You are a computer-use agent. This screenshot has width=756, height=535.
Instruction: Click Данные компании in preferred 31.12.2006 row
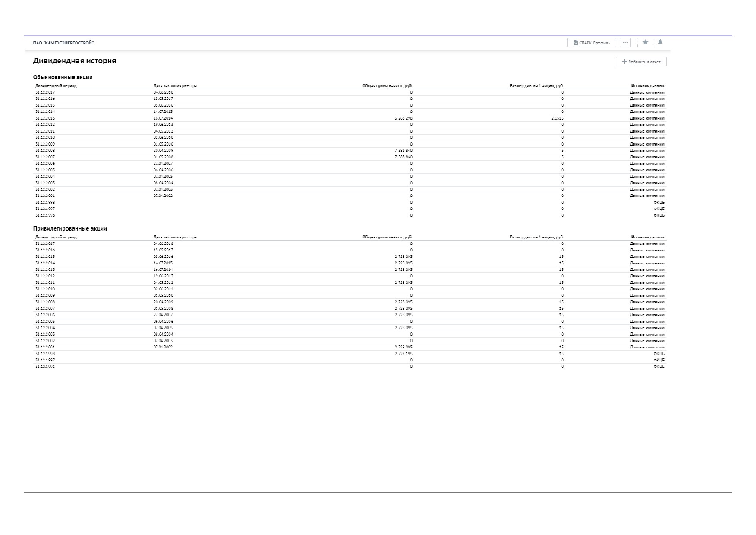tap(647, 315)
